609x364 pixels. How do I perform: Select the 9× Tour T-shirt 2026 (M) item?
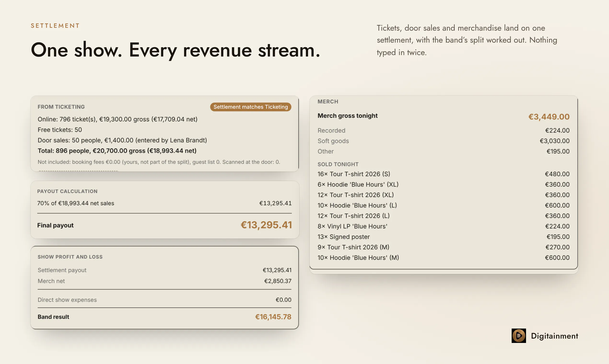pos(444,247)
